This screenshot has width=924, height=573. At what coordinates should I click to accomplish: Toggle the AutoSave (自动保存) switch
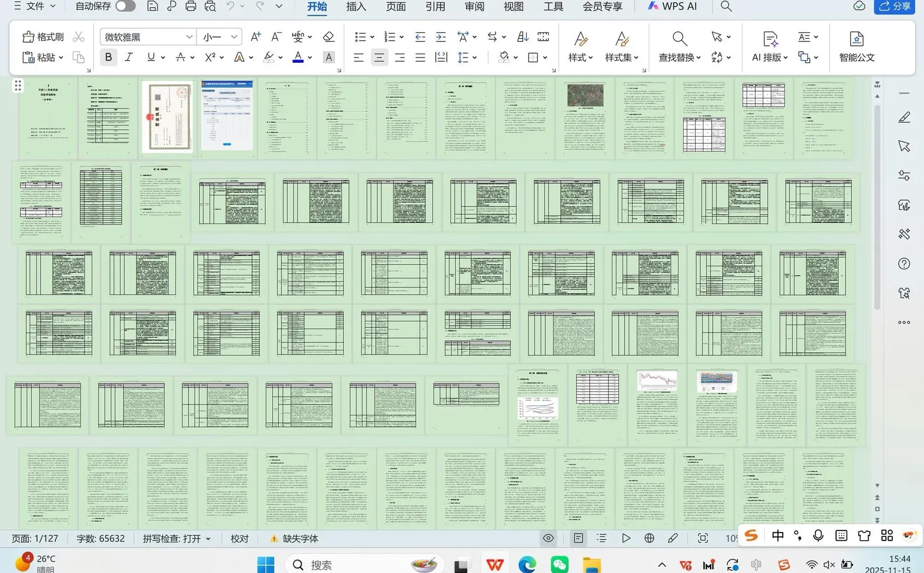(125, 6)
